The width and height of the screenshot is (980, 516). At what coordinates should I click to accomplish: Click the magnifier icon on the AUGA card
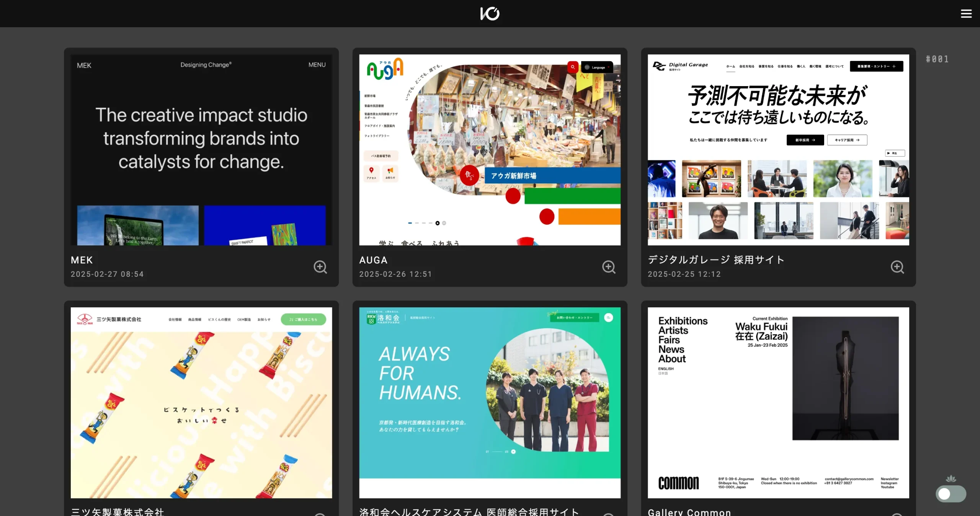tap(609, 267)
